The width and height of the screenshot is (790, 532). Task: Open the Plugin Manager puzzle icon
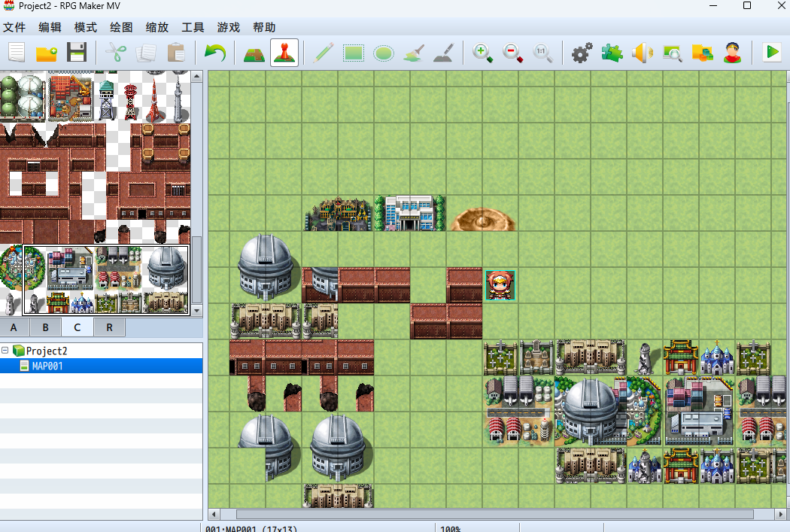point(612,53)
